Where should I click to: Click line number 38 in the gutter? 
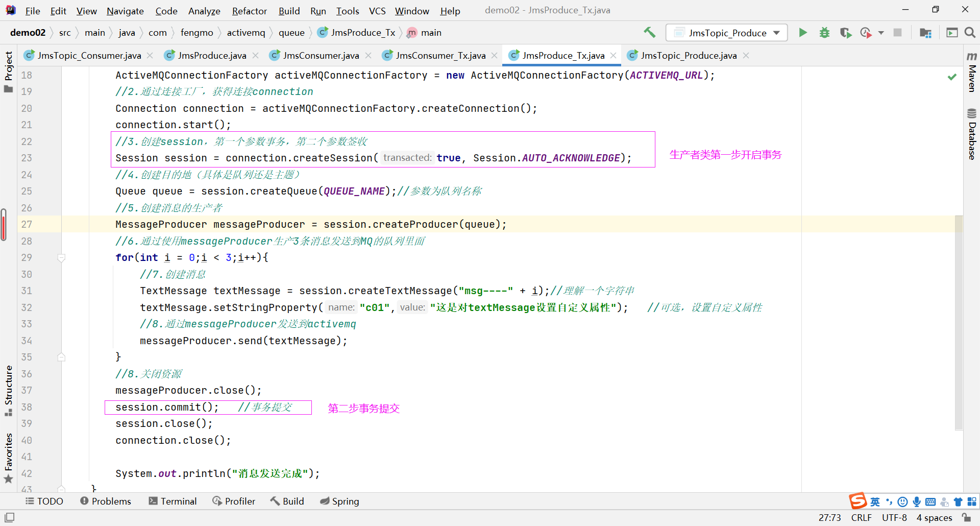(x=27, y=407)
